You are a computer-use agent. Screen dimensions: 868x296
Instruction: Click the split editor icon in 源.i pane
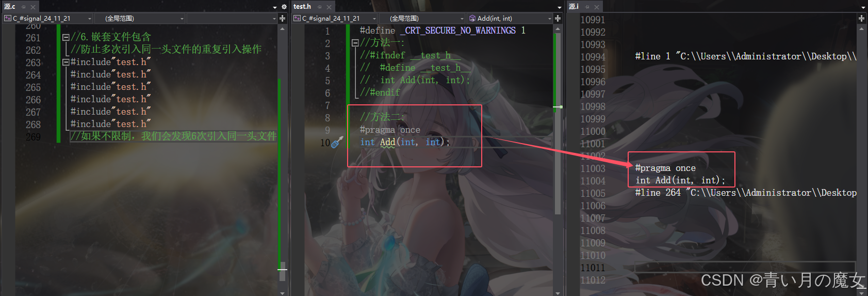tap(861, 18)
